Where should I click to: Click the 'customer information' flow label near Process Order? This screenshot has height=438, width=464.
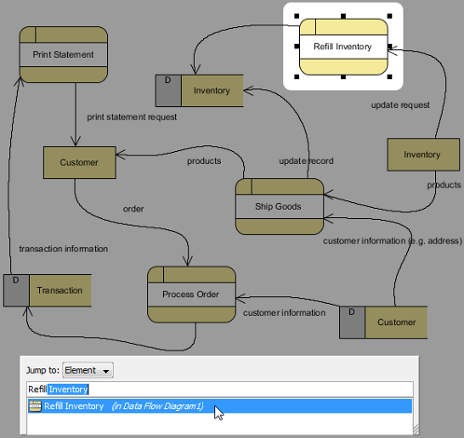coord(284,313)
